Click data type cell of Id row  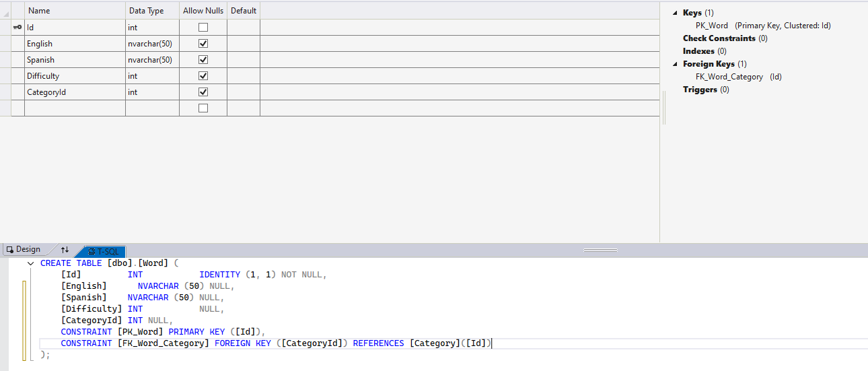(152, 28)
